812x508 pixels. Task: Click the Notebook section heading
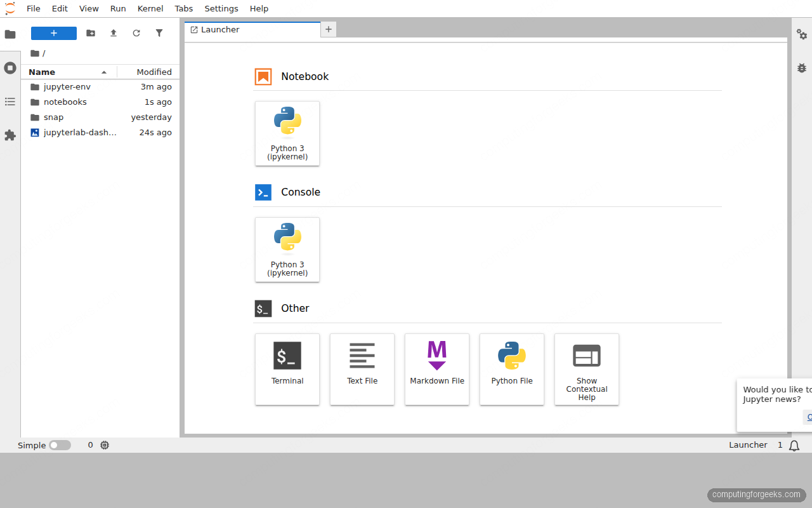click(305, 76)
